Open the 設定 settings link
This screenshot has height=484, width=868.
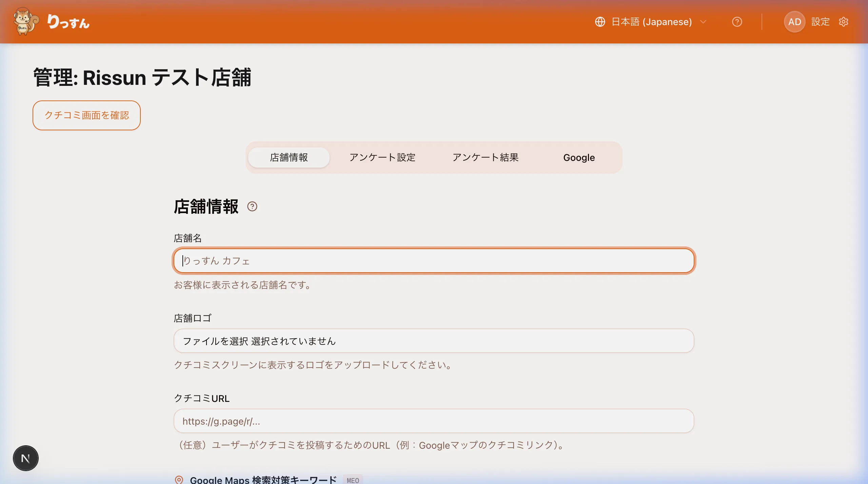pos(820,22)
